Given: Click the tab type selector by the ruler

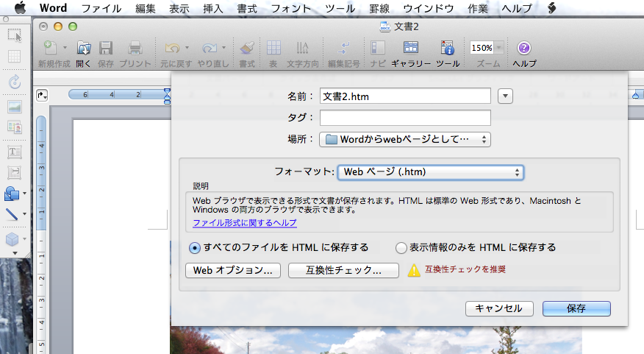Looking at the screenshot, I should 42,96.
